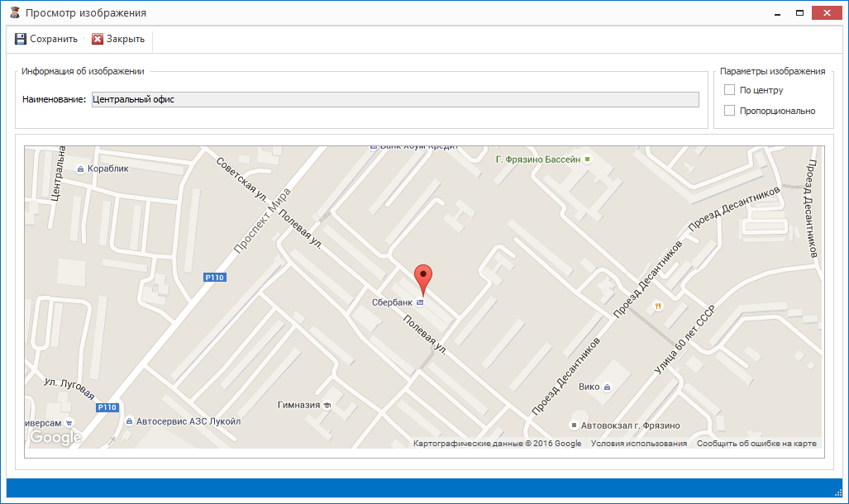849x504 pixels.
Task: Click the app icon in title bar
Action: pos(15,12)
